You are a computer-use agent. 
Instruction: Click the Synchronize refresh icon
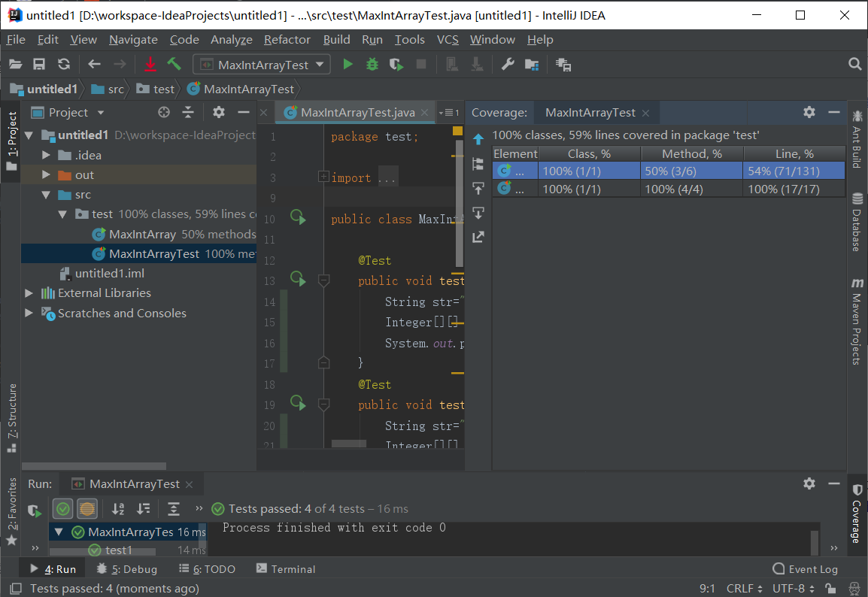[x=64, y=65]
